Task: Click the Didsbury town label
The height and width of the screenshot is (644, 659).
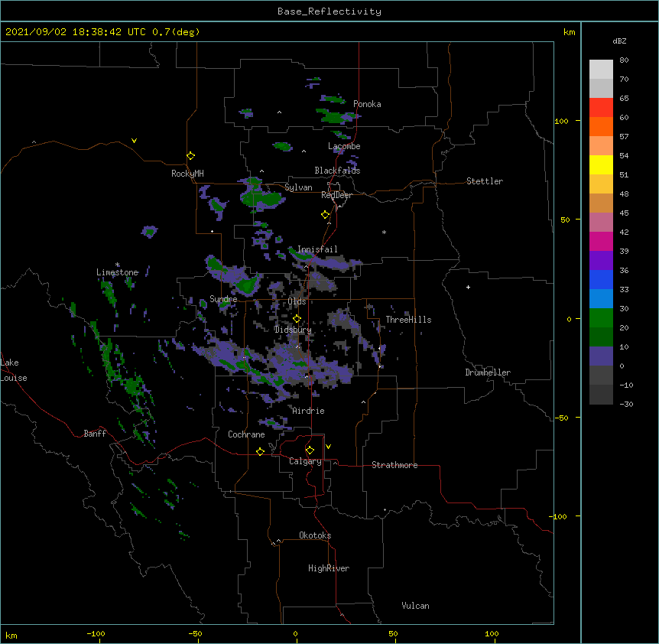Action: [x=293, y=330]
